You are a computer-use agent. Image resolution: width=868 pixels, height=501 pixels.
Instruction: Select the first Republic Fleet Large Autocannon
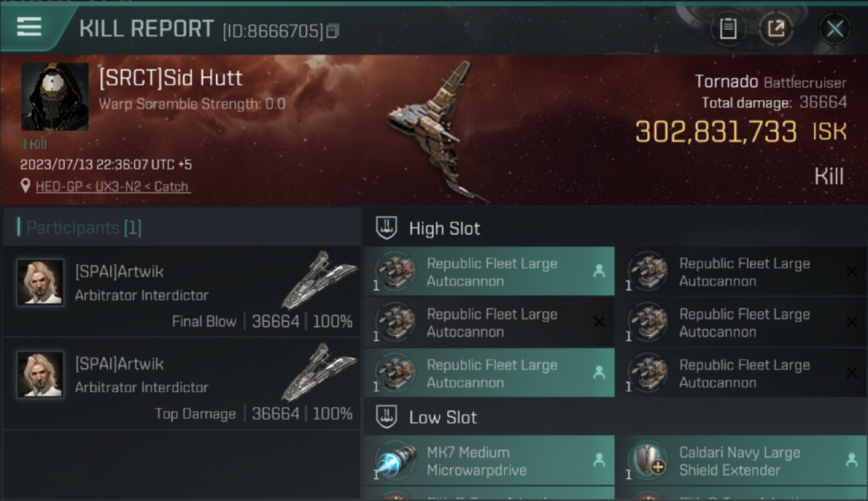pos(489,272)
